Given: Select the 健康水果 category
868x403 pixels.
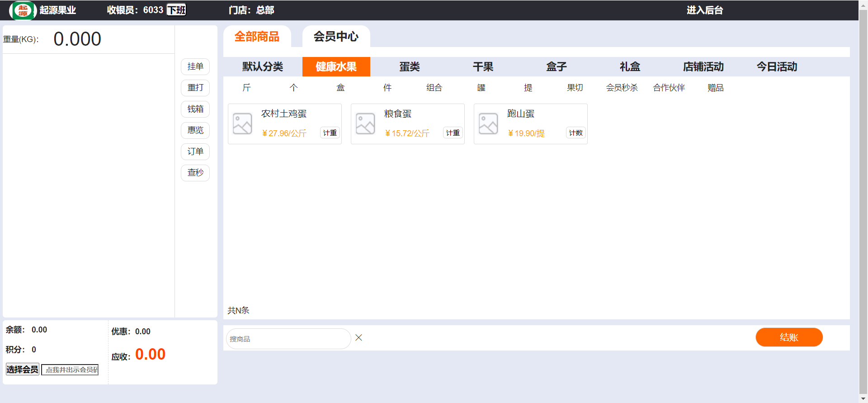Looking at the screenshot, I should [336, 66].
